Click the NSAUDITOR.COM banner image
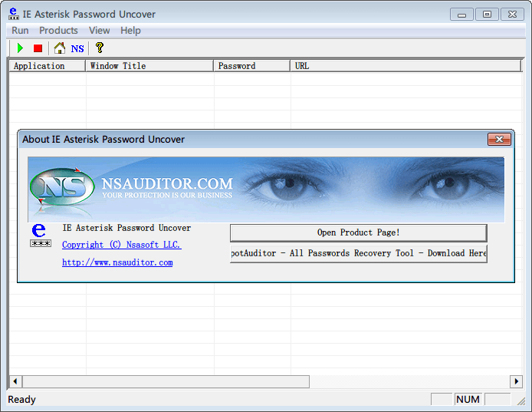The image size is (532, 412). pos(266,190)
